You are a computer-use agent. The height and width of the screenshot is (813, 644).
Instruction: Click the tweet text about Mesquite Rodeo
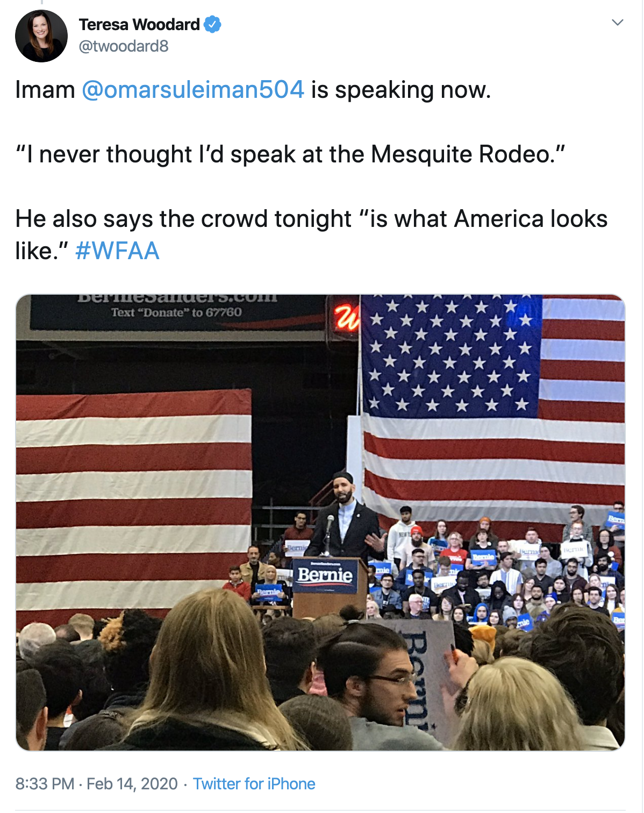[290, 154]
